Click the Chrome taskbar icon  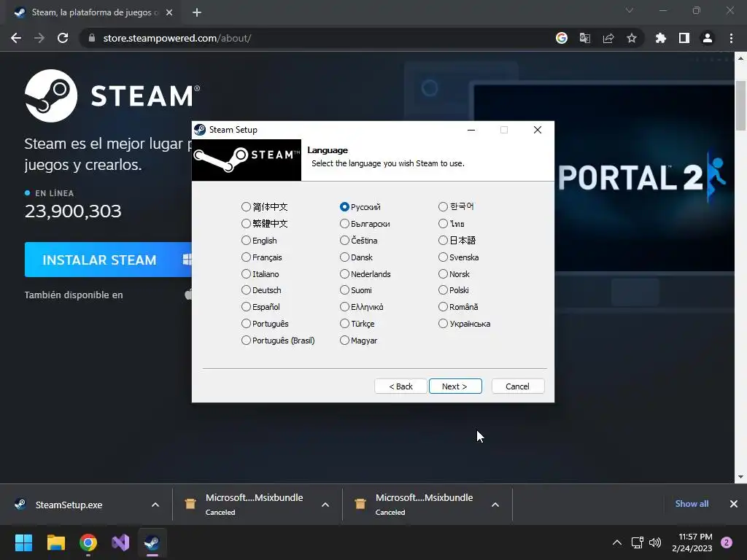pyautogui.click(x=88, y=542)
